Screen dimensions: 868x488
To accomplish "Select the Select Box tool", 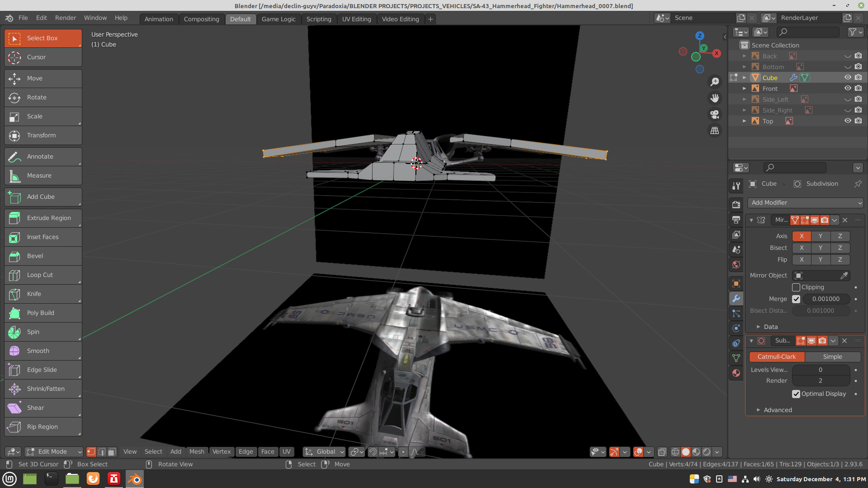I will pos(43,38).
